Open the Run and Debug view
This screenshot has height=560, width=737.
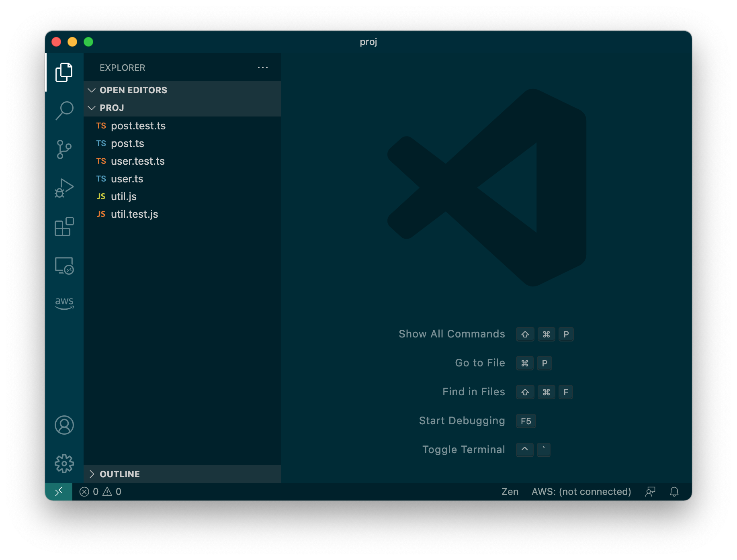[x=64, y=188]
